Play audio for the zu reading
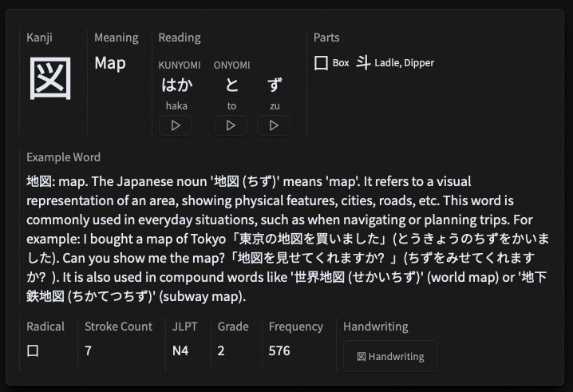 tap(274, 125)
